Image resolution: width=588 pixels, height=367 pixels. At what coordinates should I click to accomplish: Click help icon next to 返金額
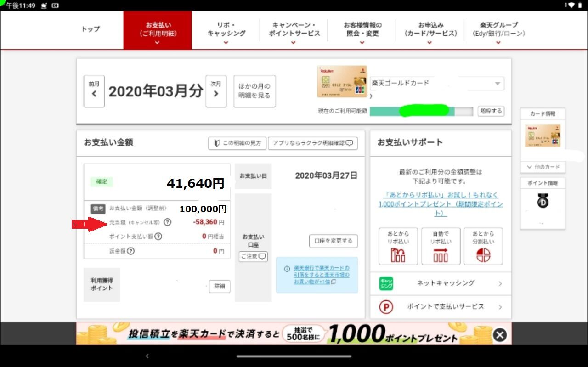131,251
